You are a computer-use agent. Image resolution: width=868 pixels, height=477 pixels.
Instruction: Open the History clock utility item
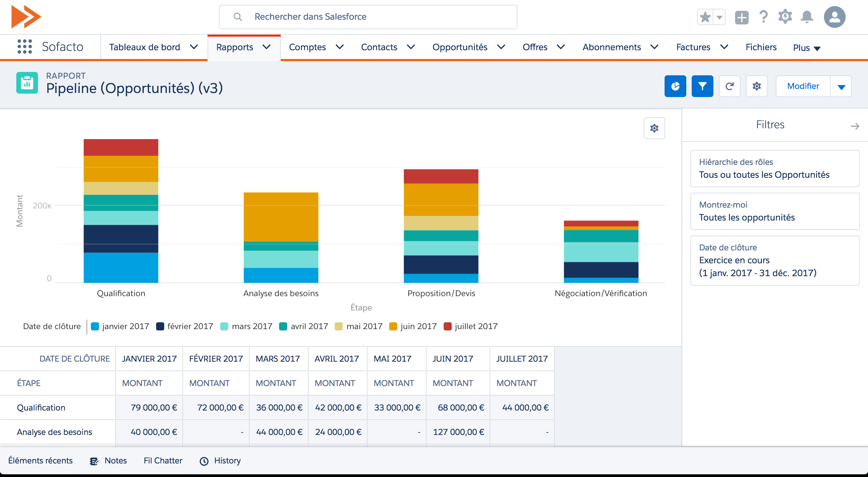click(220, 461)
